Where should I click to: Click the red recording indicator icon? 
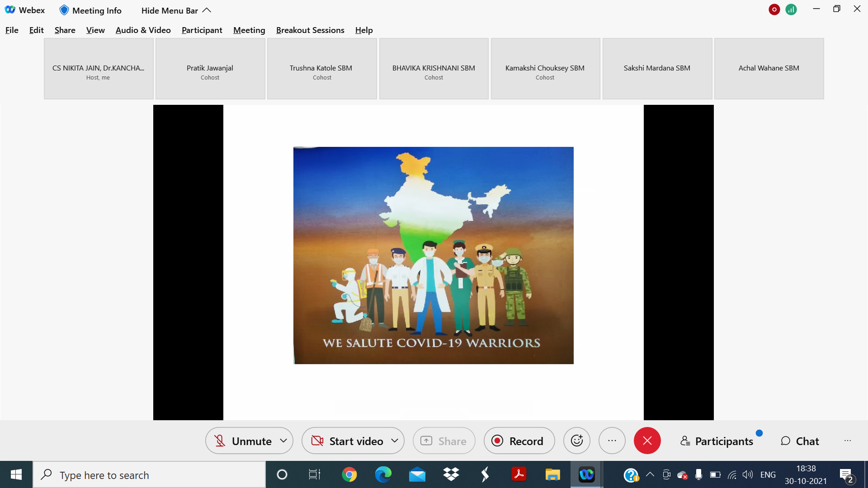tap(774, 9)
